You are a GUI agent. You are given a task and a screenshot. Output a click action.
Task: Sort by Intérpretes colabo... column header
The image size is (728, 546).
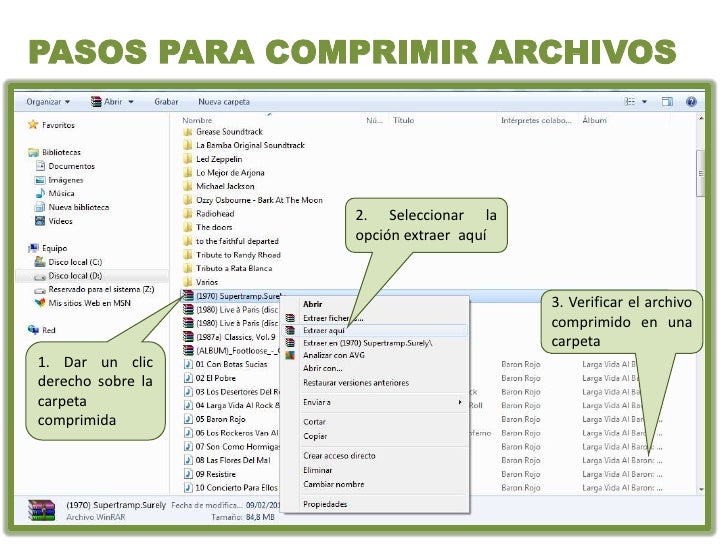(x=536, y=120)
